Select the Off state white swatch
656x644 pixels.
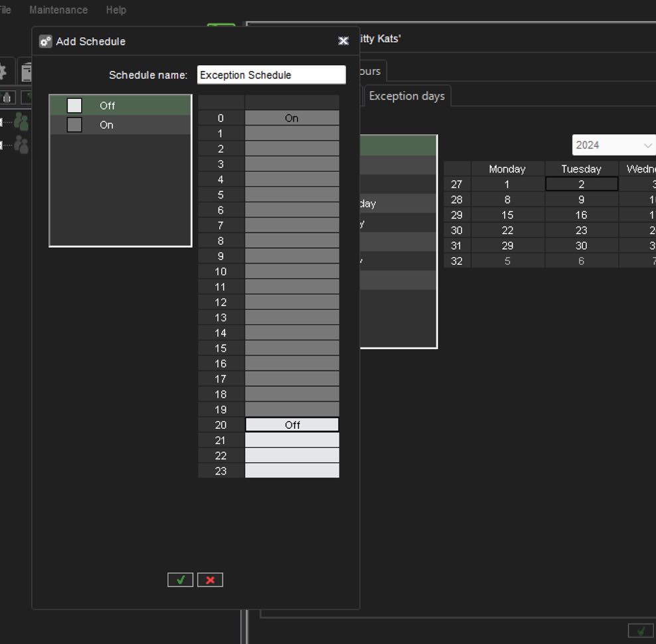[74, 106]
